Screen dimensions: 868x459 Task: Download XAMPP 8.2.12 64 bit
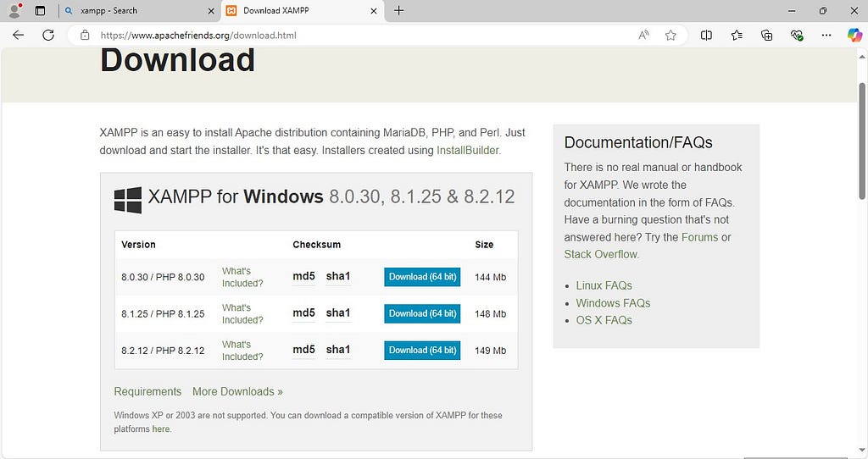(x=422, y=350)
